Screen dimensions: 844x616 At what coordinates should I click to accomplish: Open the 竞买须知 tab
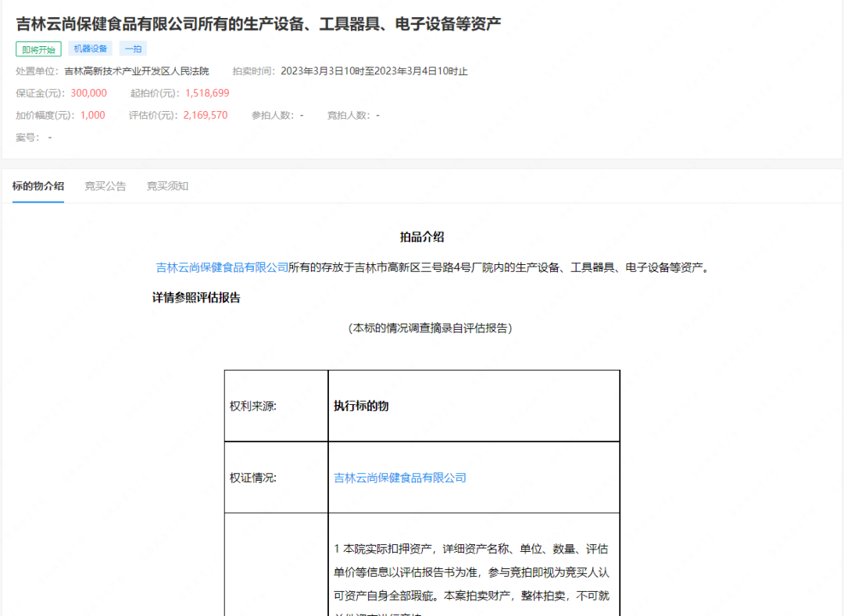coord(167,186)
